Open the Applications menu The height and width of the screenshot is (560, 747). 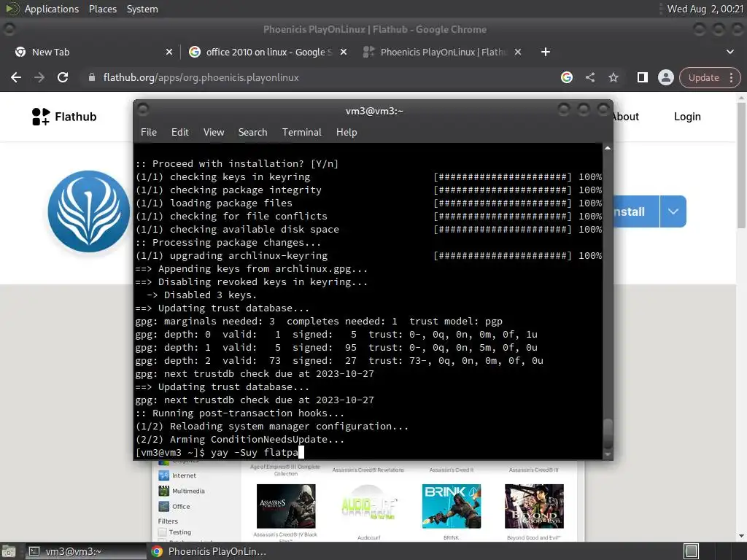tap(52, 9)
